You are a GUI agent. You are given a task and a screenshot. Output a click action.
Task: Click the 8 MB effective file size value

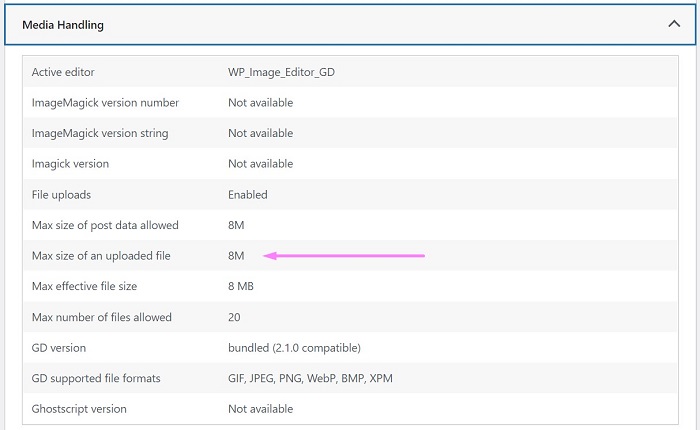(241, 286)
